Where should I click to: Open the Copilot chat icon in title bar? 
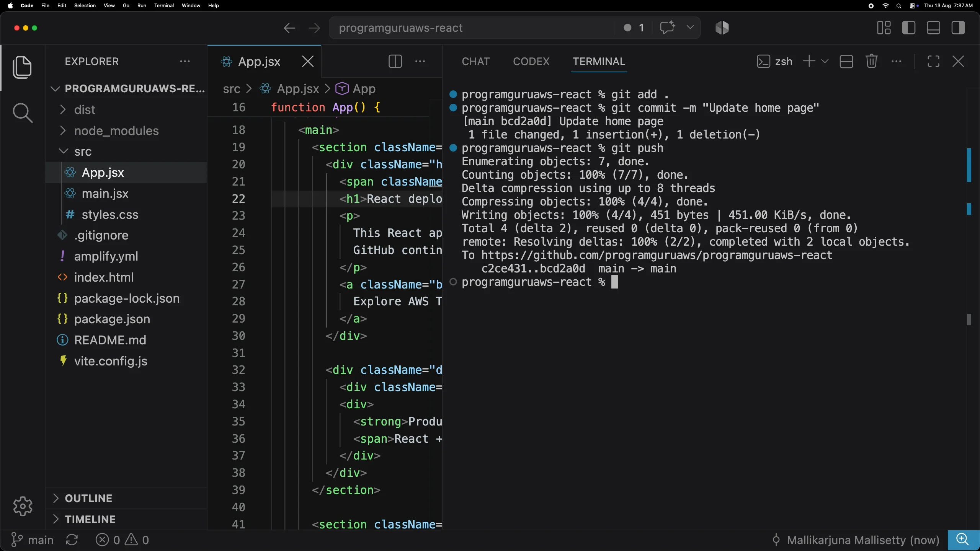click(667, 28)
